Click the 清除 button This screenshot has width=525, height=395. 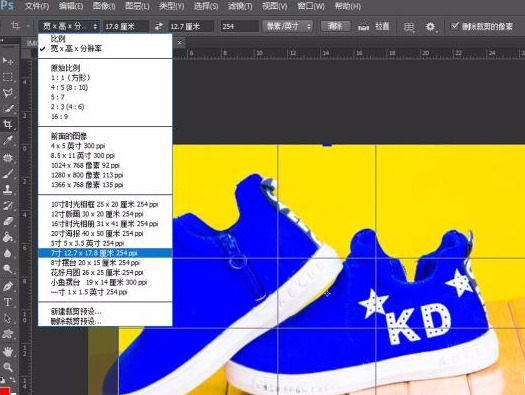(335, 26)
